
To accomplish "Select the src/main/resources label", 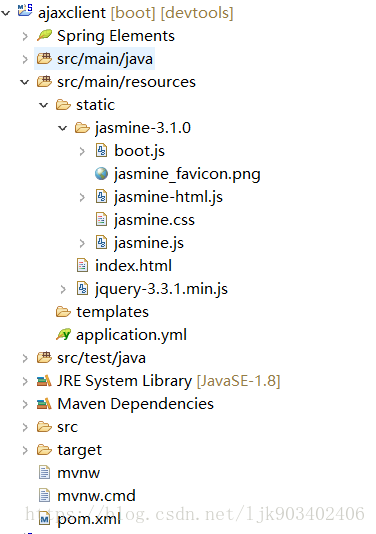I will click(x=126, y=82).
